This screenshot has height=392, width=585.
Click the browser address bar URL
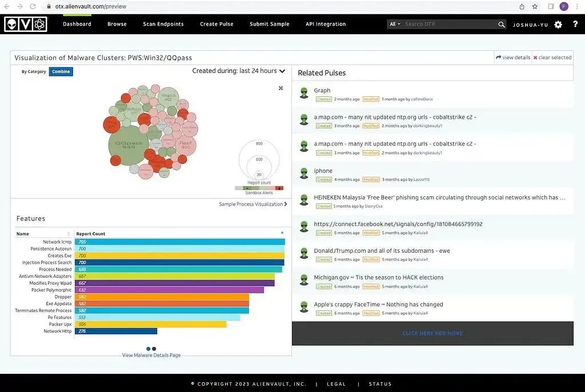click(x=91, y=6)
